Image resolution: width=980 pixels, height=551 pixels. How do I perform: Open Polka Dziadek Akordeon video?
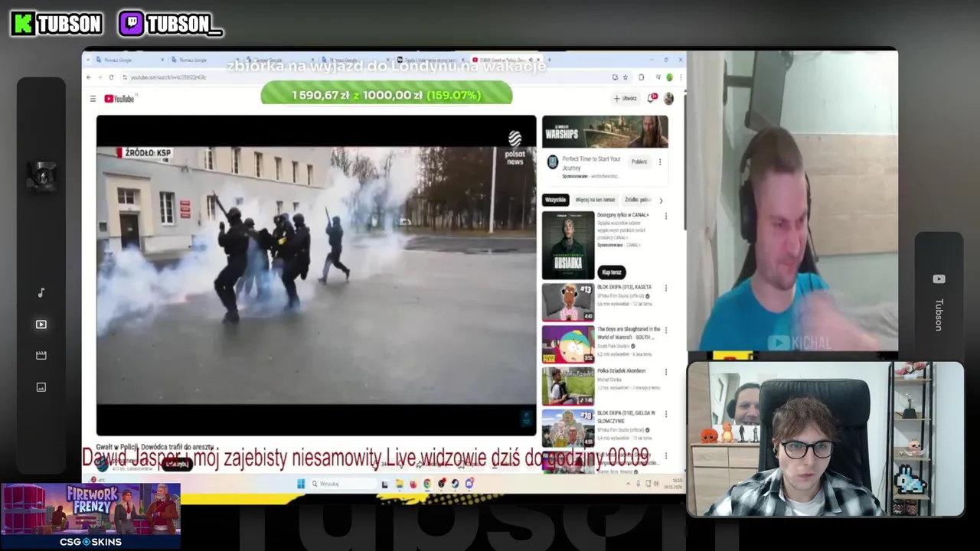click(x=568, y=386)
